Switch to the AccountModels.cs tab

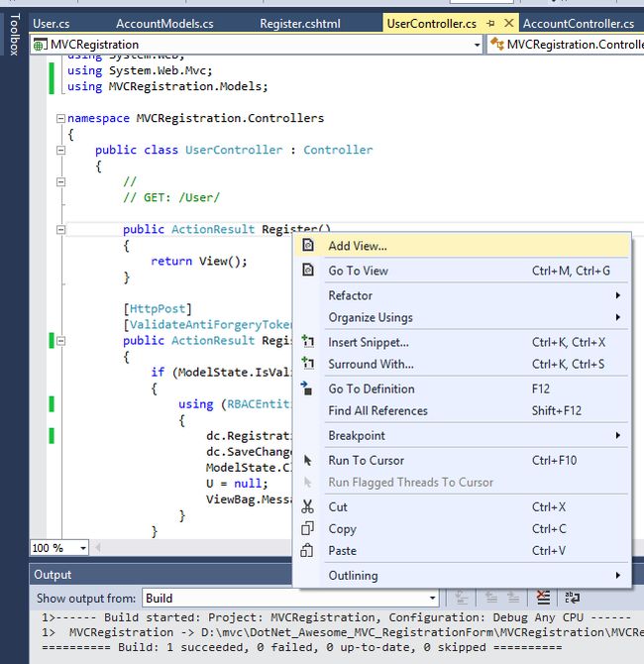[x=164, y=23]
